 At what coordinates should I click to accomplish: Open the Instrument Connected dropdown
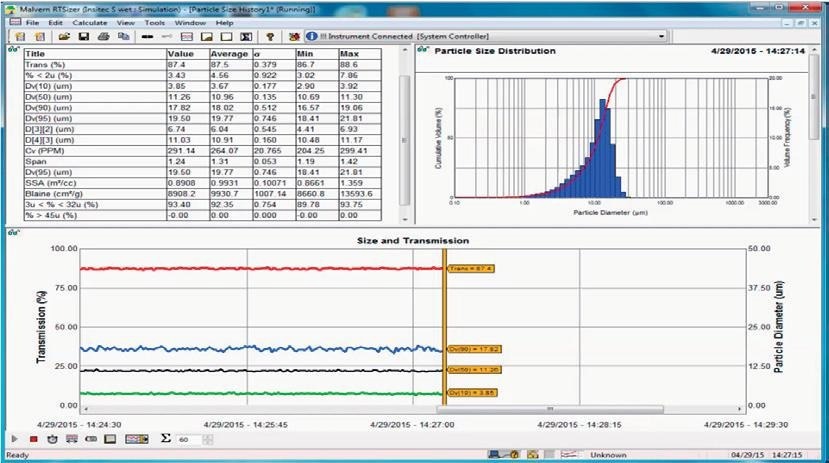pyautogui.click(x=661, y=36)
